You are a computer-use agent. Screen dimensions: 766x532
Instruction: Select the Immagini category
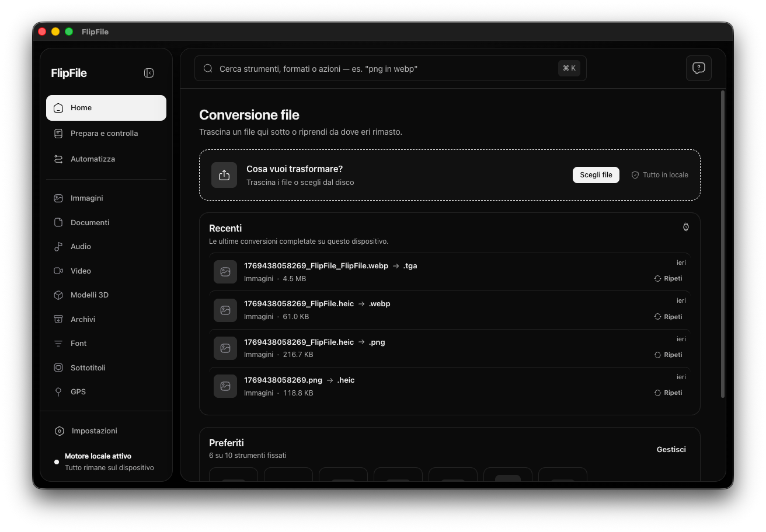pyautogui.click(x=106, y=198)
